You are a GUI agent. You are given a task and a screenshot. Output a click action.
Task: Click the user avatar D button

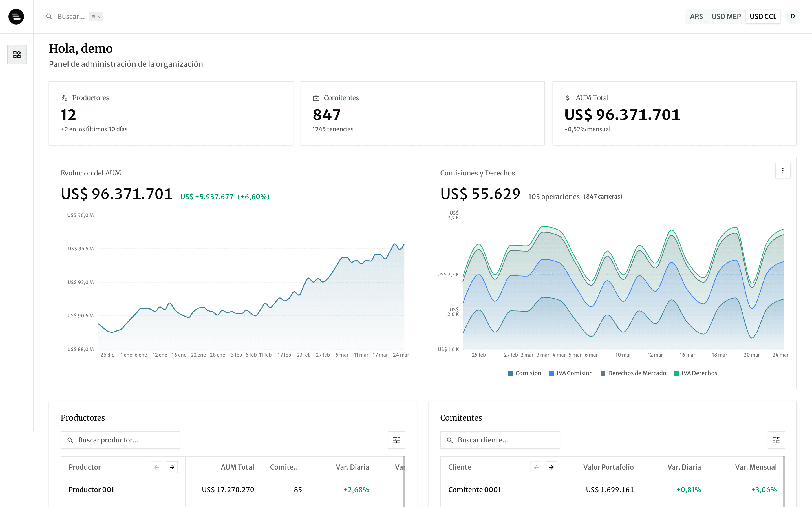click(x=793, y=16)
